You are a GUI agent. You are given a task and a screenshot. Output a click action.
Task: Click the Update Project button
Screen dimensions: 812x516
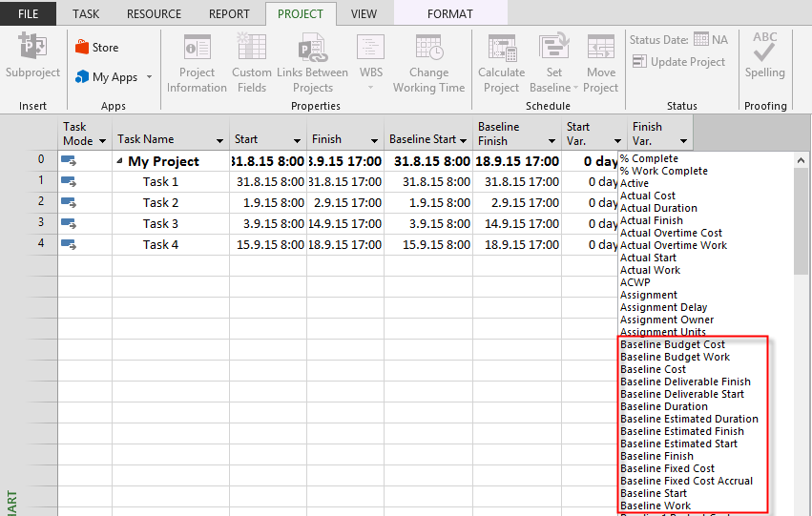tap(679, 62)
